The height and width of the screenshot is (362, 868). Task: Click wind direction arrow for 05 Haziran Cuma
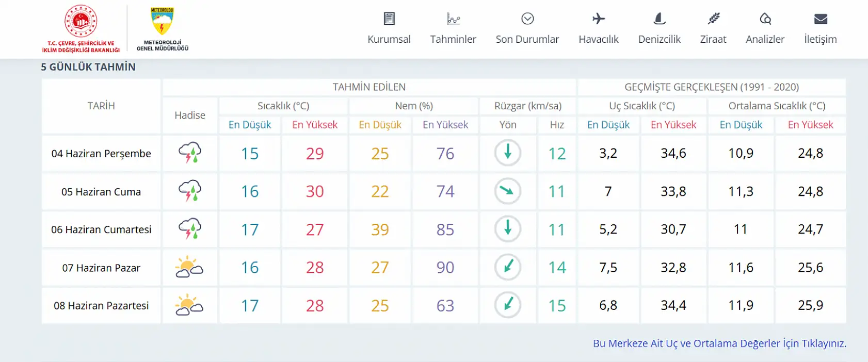pyautogui.click(x=508, y=191)
